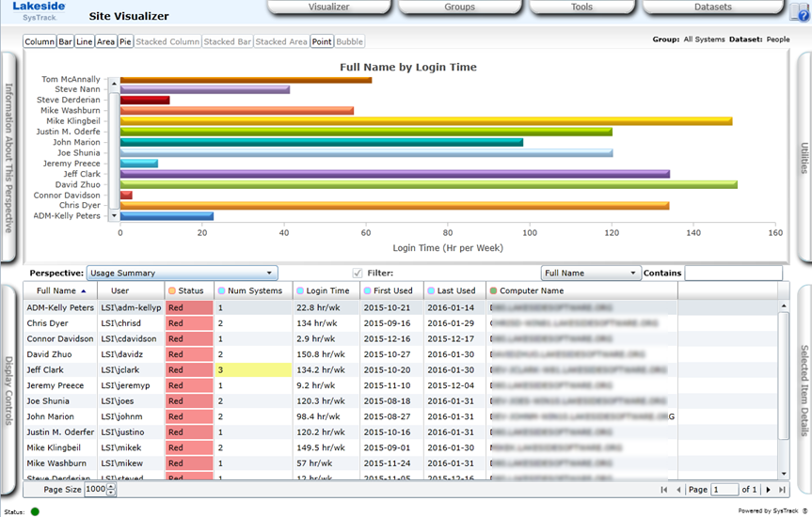Go to the next results page
This screenshot has height=517, width=812.
tap(768, 490)
